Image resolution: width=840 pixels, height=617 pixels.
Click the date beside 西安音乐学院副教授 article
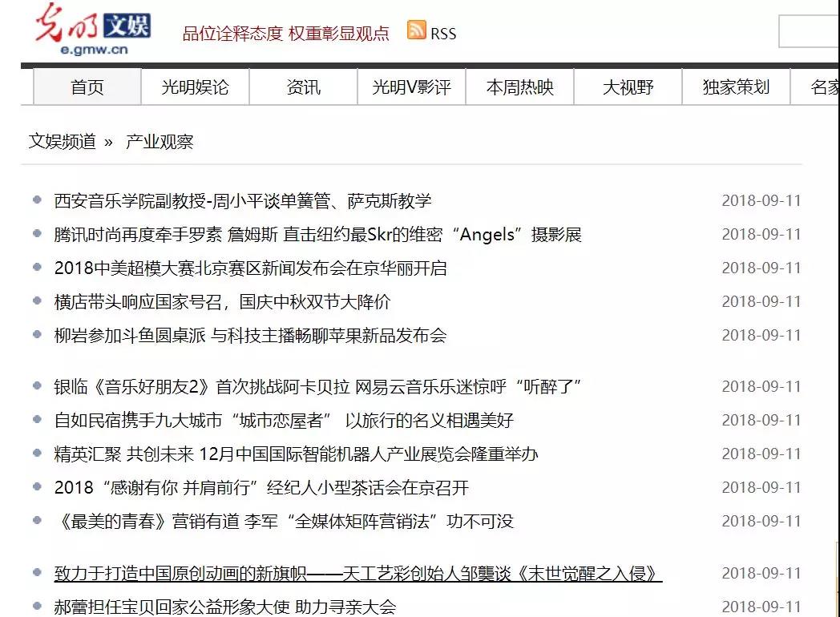point(761,201)
